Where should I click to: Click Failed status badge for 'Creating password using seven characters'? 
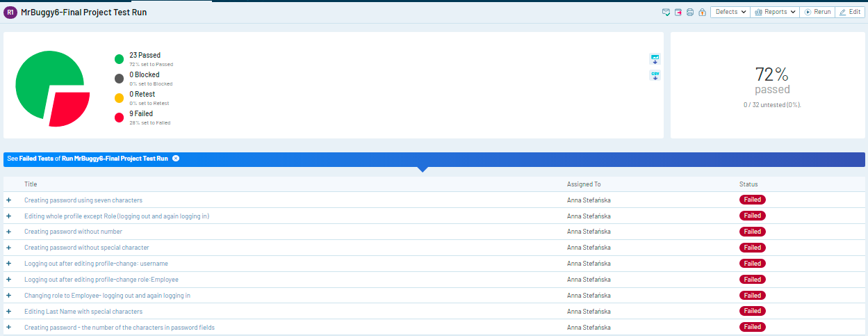pos(752,200)
